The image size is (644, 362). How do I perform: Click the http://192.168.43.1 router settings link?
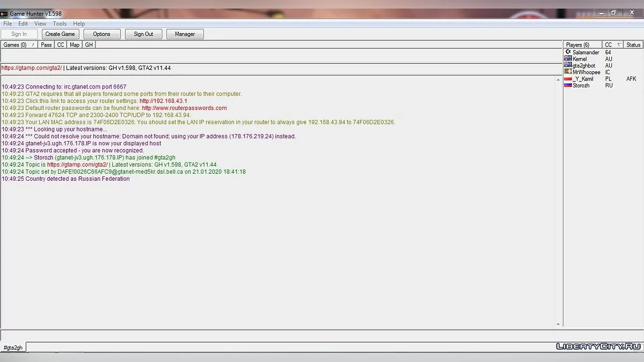163,101
